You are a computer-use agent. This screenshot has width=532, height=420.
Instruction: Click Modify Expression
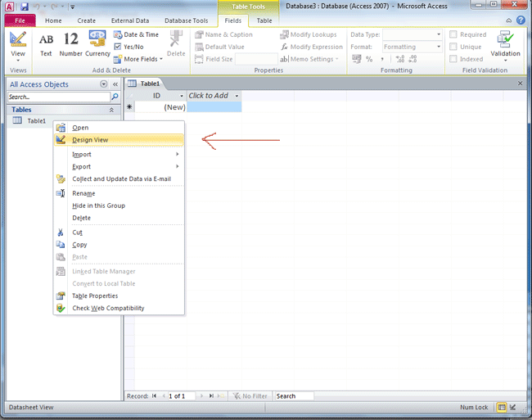312,47
